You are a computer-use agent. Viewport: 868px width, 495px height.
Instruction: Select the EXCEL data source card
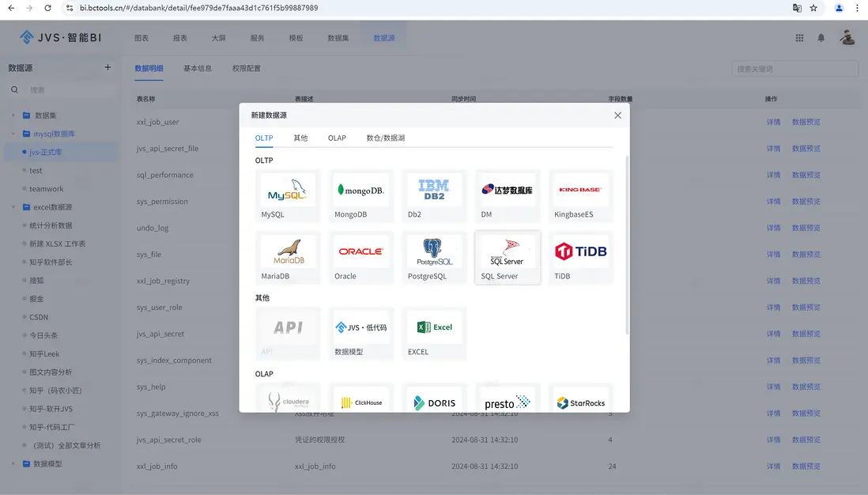coord(434,334)
